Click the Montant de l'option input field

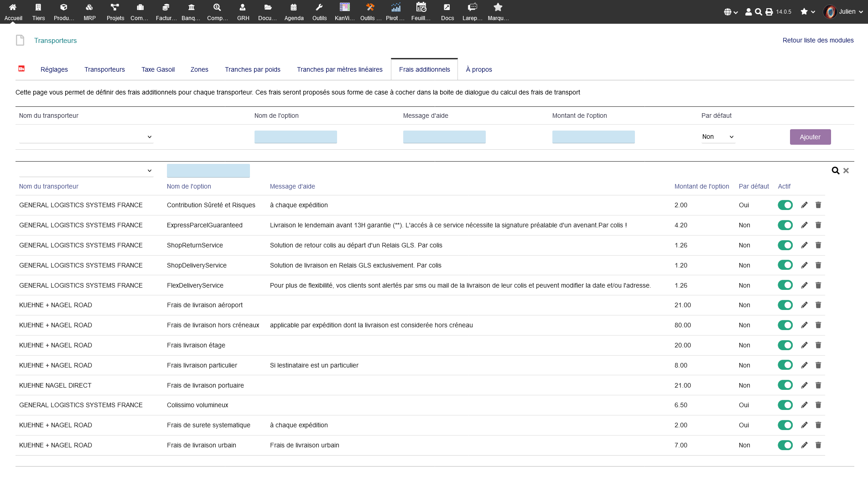point(593,137)
